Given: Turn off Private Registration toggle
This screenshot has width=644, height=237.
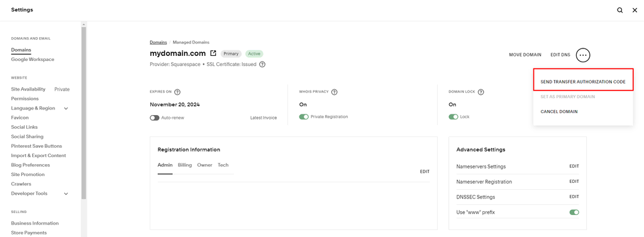Looking at the screenshot, I should point(304,117).
